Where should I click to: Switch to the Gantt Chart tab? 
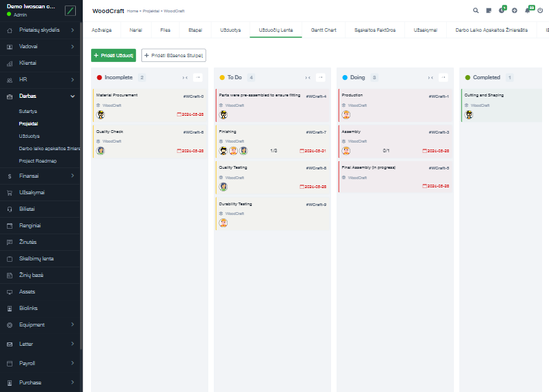[323, 30]
